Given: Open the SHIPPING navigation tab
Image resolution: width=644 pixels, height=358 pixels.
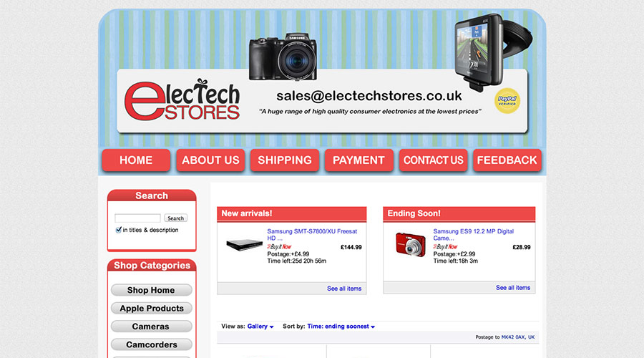Looking at the screenshot, I should (285, 160).
